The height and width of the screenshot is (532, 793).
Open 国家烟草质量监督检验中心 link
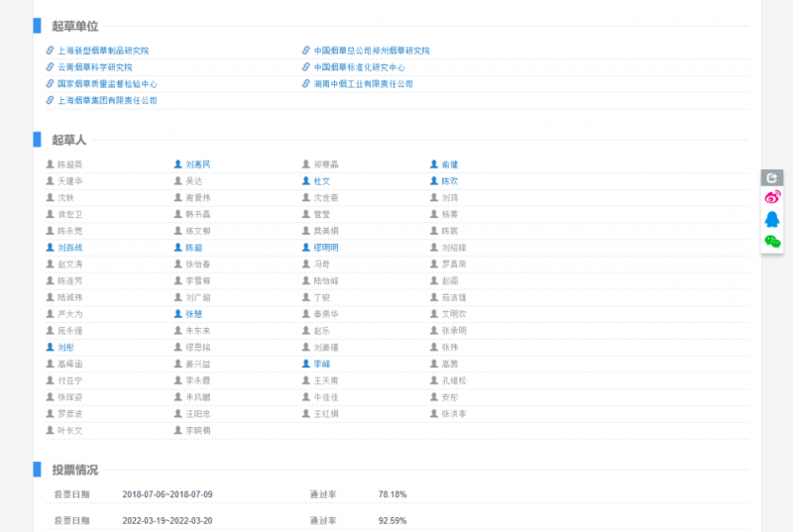point(107,84)
